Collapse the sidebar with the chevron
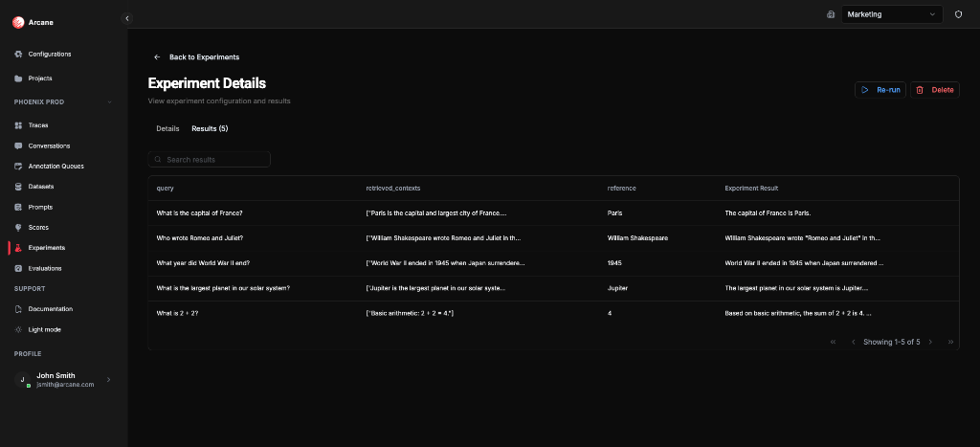This screenshot has height=447, width=980. click(127, 18)
